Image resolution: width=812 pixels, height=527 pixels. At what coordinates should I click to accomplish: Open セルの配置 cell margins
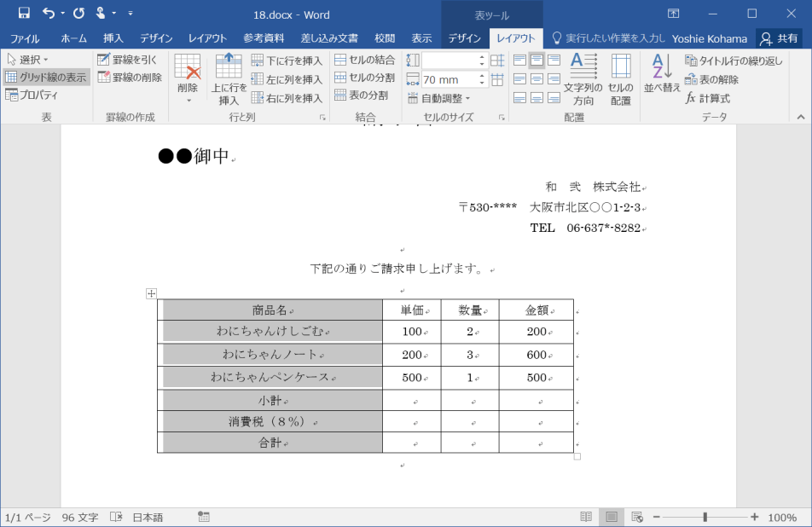pyautogui.click(x=620, y=78)
